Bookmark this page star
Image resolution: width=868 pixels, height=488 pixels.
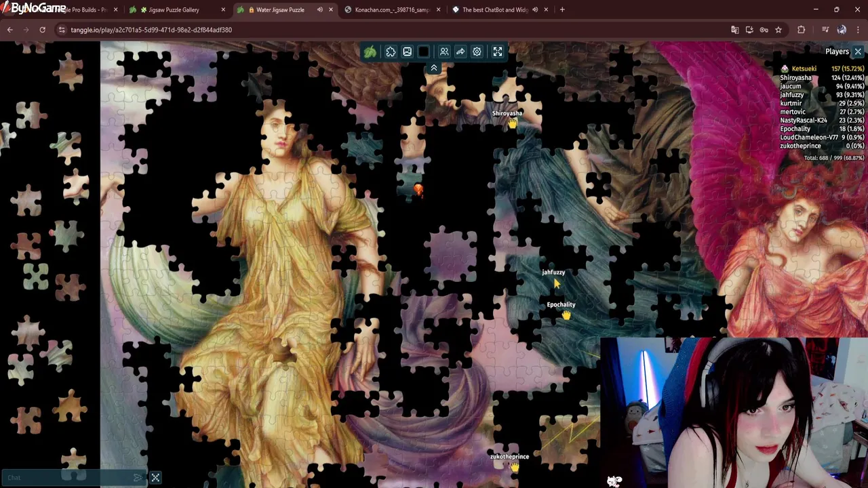point(778,30)
